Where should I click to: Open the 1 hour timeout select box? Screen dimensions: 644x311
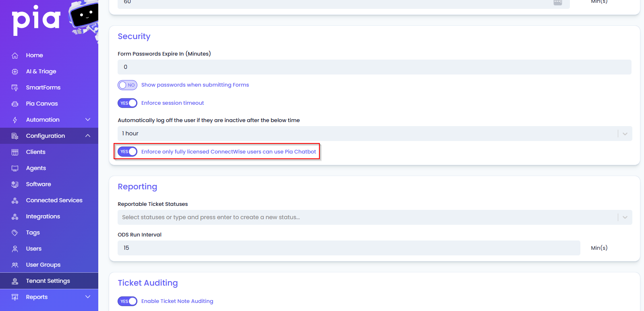[x=375, y=134]
